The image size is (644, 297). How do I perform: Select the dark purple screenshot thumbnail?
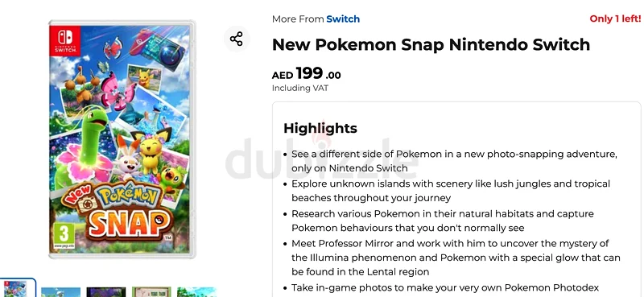click(x=106, y=291)
